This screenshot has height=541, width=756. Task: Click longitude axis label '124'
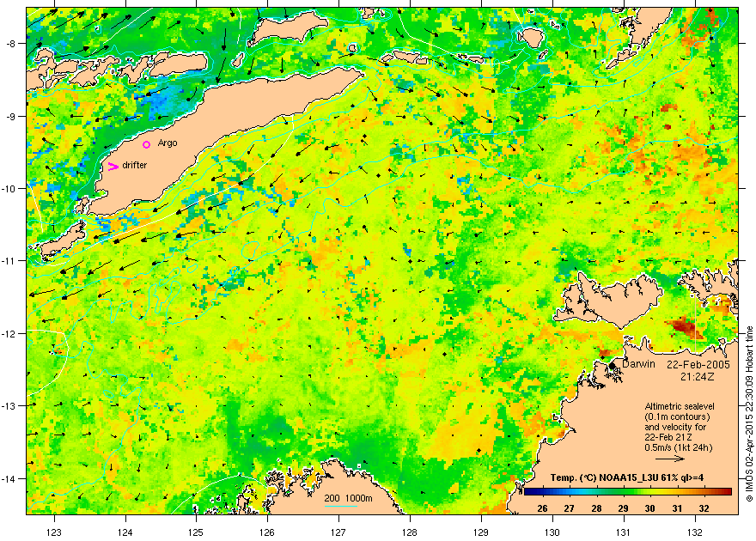click(x=125, y=532)
